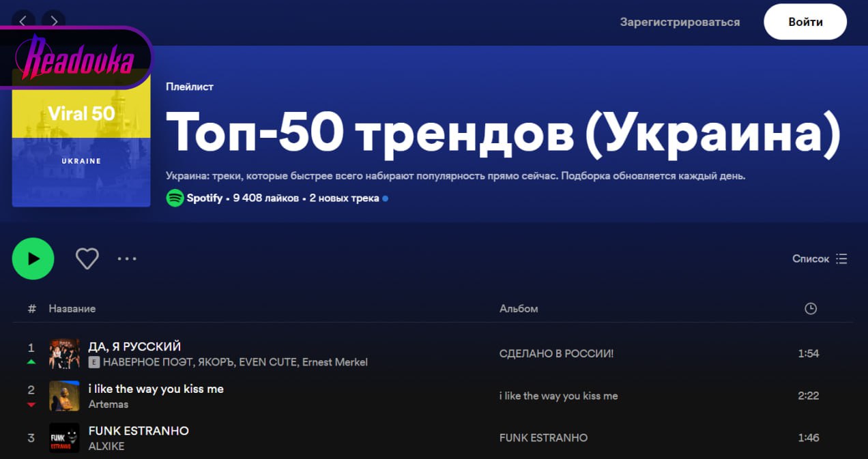Click the clock duration column icon
The image size is (868, 459).
(x=810, y=309)
